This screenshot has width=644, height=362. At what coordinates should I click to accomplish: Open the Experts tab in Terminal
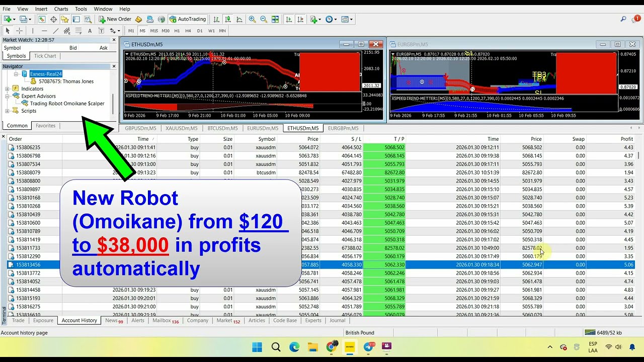(313, 320)
